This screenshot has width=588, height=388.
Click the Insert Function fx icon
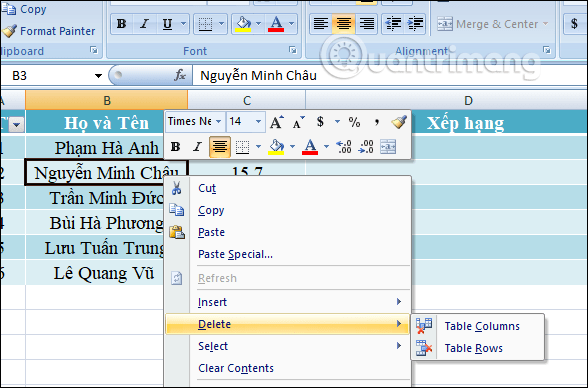pyautogui.click(x=180, y=75)
